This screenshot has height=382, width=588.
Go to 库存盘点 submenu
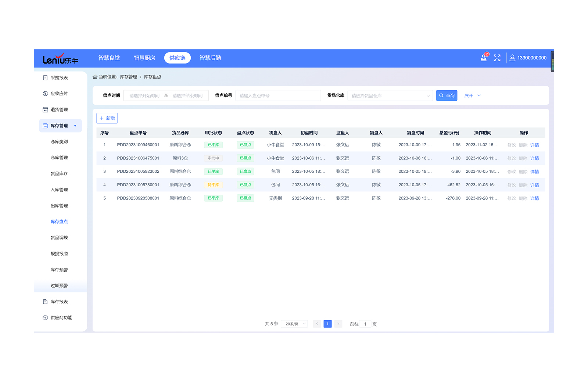coord(59,221)
